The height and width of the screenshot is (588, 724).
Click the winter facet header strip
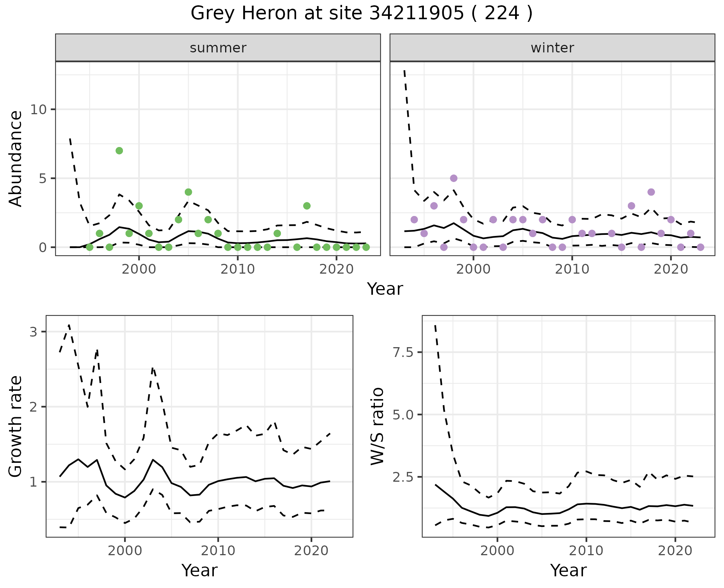coord(552,48)
